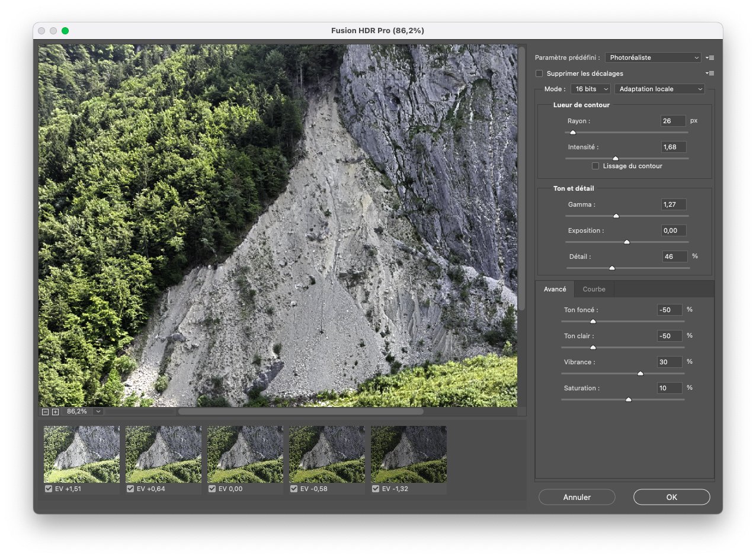Viewport: 756px width, 558px height.
Task: Click the Gamma slider handle
Action: point(616,216)
